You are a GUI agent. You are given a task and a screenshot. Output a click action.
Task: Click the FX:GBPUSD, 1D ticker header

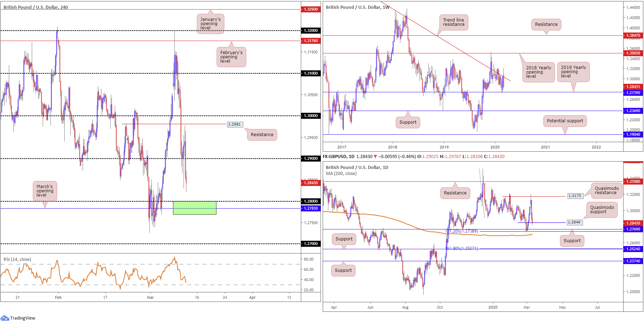[x=338, y=157]
